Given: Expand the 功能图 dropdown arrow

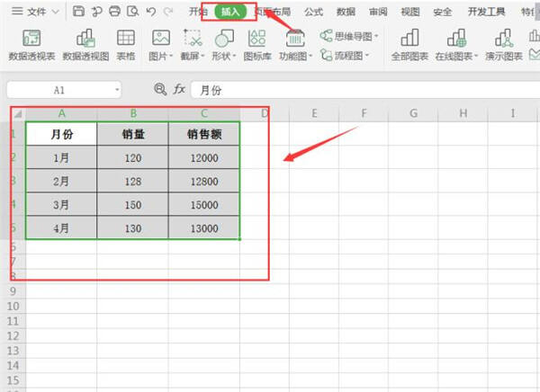Looking at the screenshot, I should (x=310, y=56).
